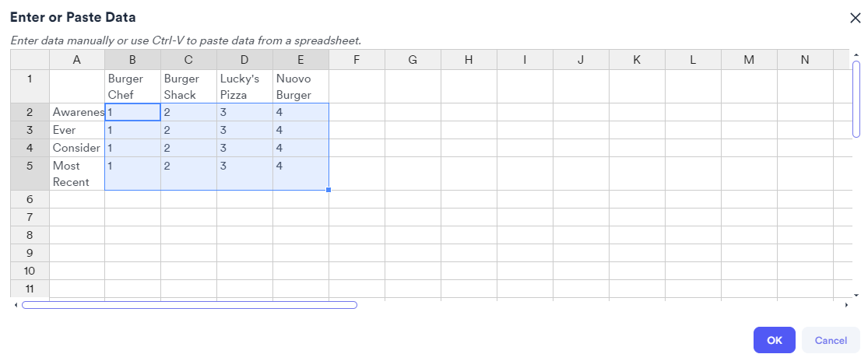868x361 pixels.
Task: Close the Enter or Paste Data dialog
Action: coord(855,19)
